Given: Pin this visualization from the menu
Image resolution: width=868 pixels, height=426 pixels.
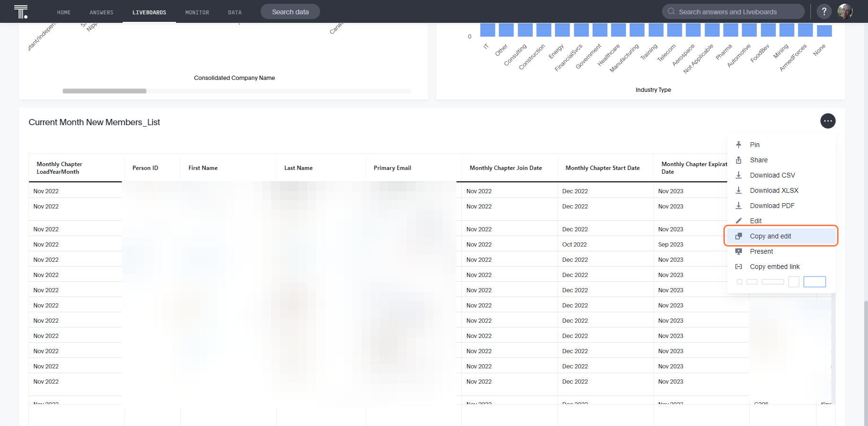Looking at the screenshot, I should 781,145.
